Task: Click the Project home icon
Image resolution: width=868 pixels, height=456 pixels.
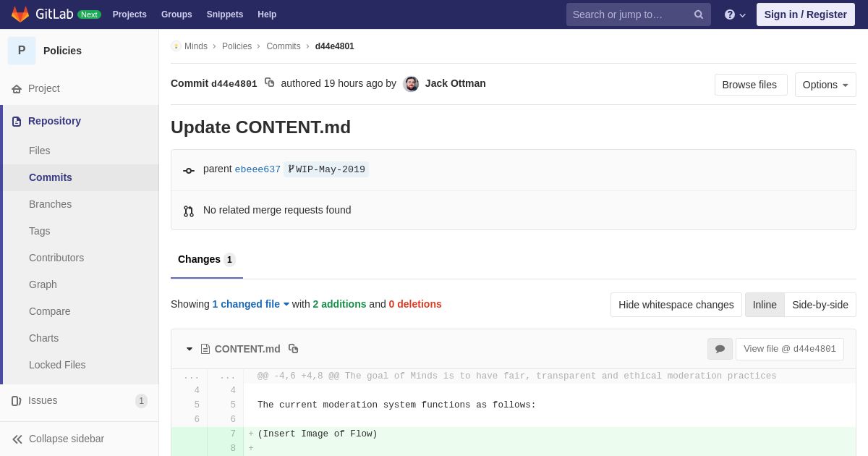Action: (x=17, y=89)
